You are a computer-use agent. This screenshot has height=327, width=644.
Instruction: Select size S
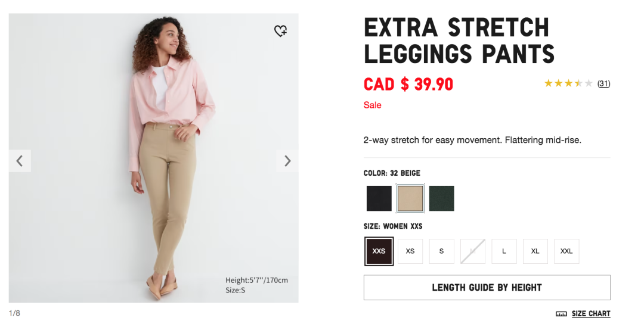441,251
